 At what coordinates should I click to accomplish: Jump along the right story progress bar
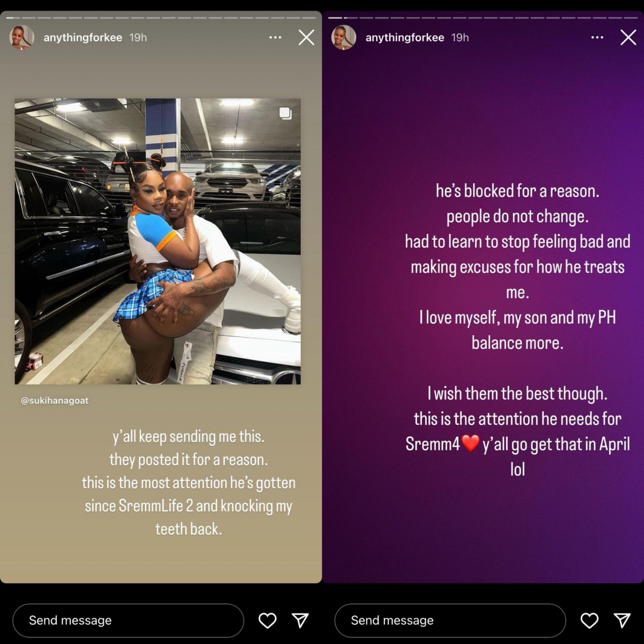[483, 18]
